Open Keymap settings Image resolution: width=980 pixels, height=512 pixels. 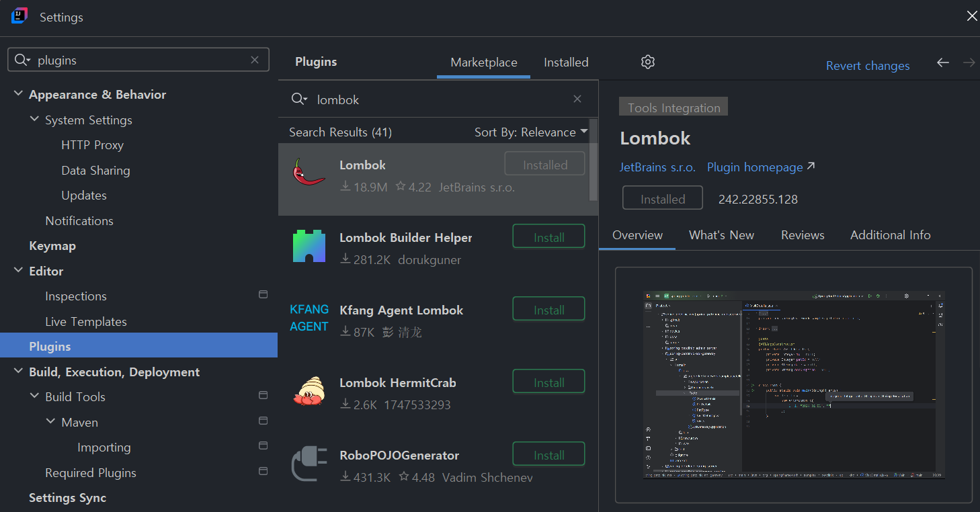[52, 246]
